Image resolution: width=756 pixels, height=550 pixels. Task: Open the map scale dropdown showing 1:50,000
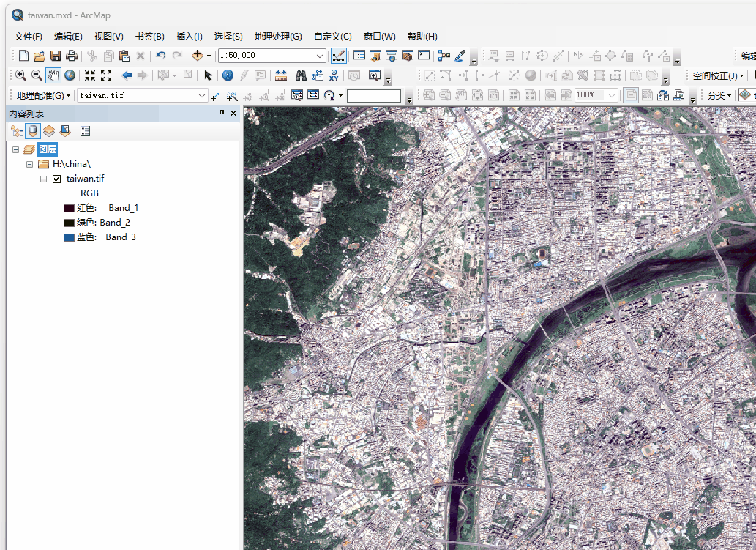point(318,55)
